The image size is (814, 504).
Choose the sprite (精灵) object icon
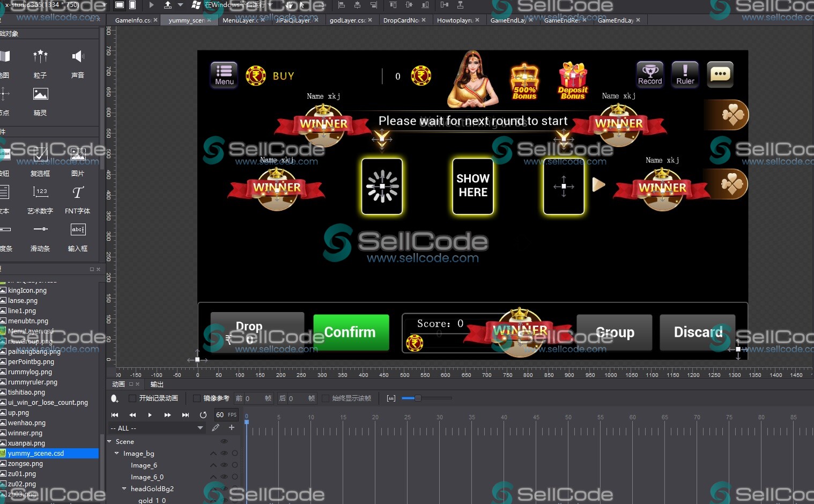point(40,95)
